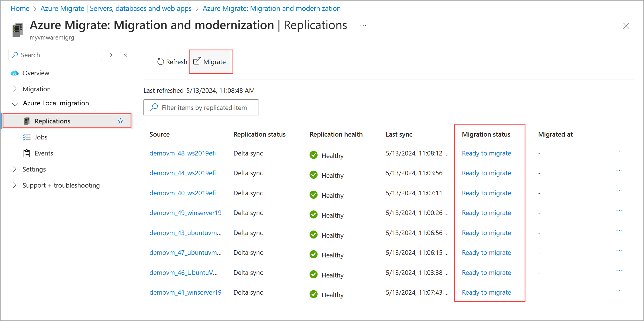Click the filter items input field
Image resolution: width=644 pixels, height=321 pixels.
[x=204, y=107]
